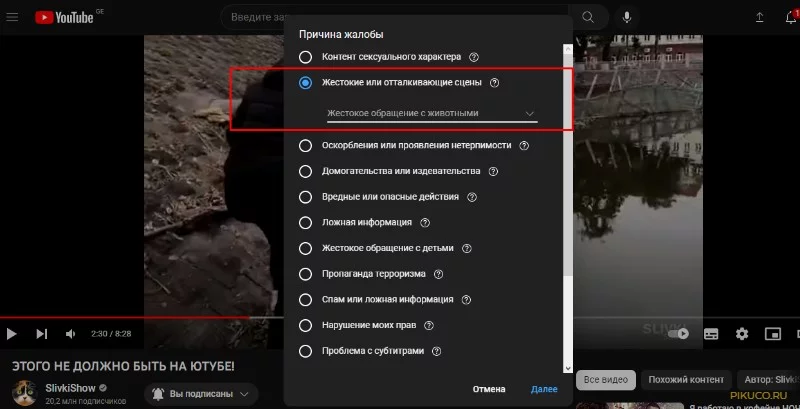Open help for harmful dangerous acts option
Viewport: 800px width, 409px height.
click(x=472, y=197)
